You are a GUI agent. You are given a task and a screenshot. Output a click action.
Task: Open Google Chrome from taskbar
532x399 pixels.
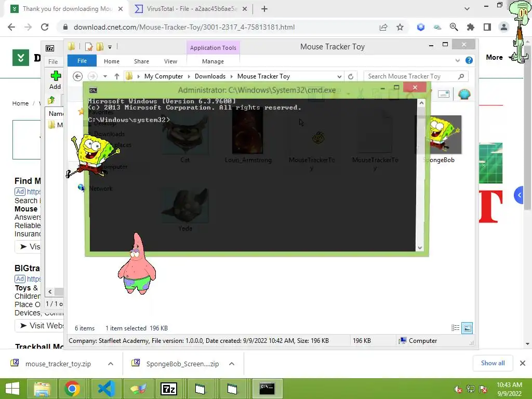(x=72, y=389)
